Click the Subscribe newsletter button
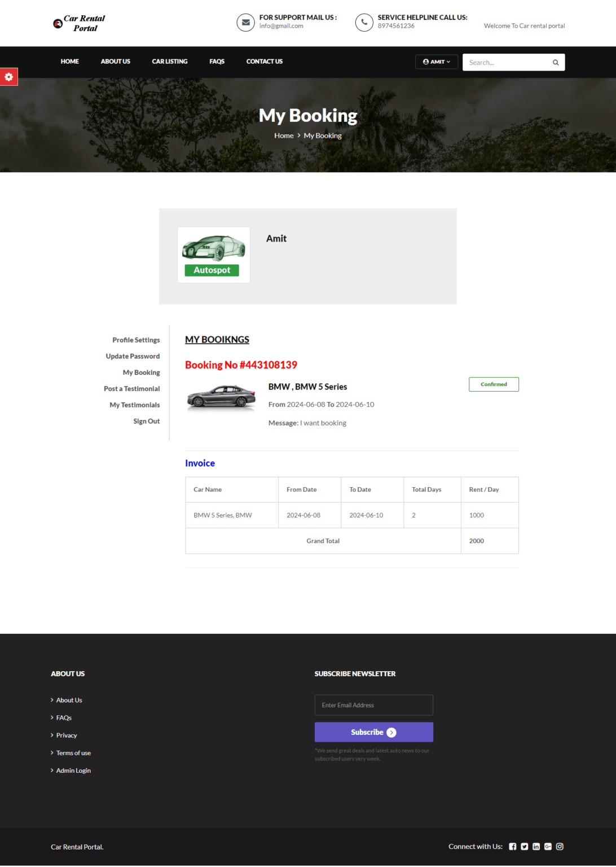This screenshot has width=616, height=867. coord(373,732)
